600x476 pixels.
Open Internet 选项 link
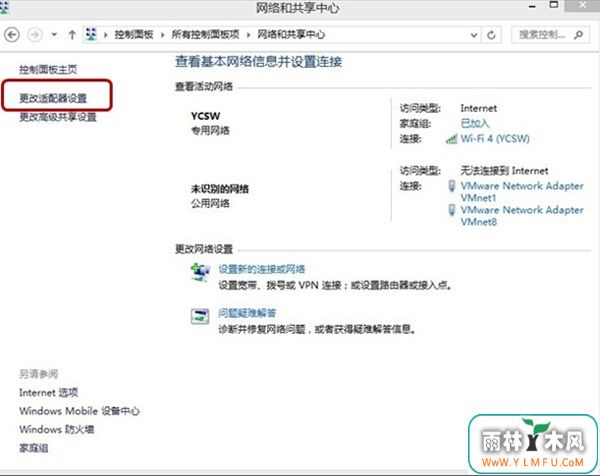tap(49, 393)
